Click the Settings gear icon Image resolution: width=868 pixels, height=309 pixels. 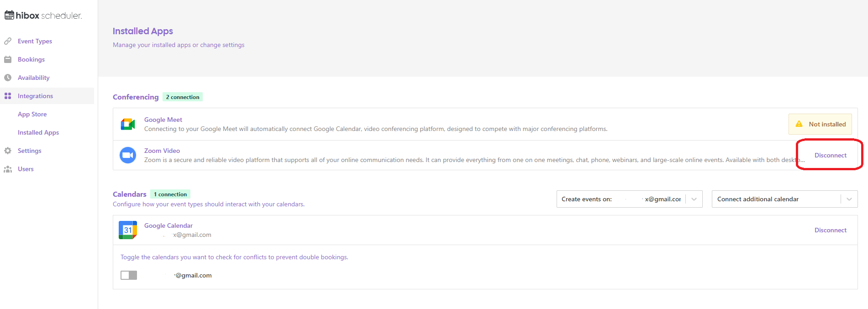pyautogui.click(x=8, y=151)
